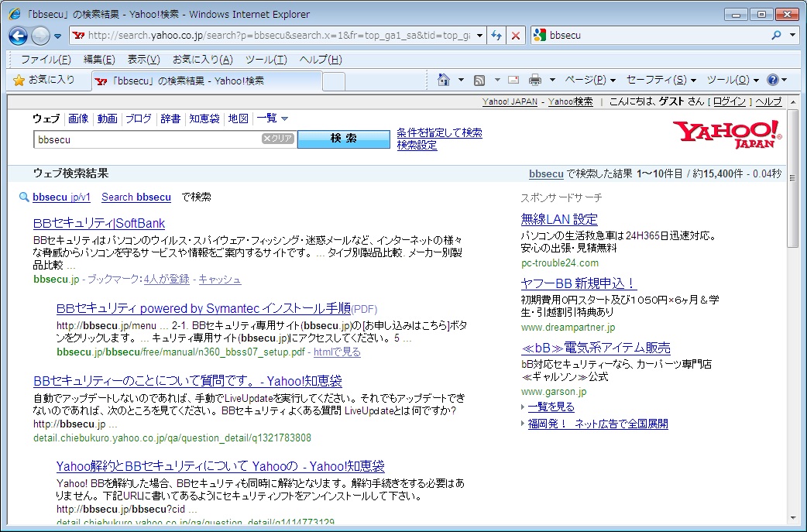Click the red Stop loading icon
The height and width of the screenshot is (532, 807).
click(515, 36)
